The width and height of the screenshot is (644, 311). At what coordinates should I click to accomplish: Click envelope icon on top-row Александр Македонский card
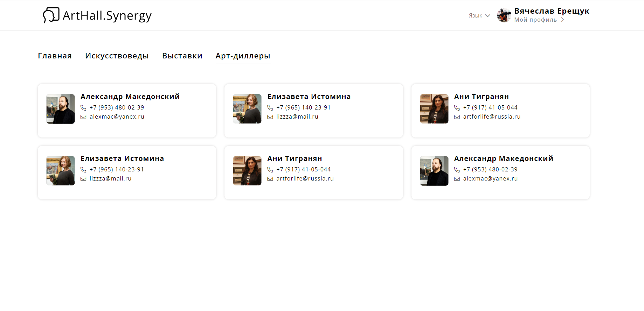[83, 117]
